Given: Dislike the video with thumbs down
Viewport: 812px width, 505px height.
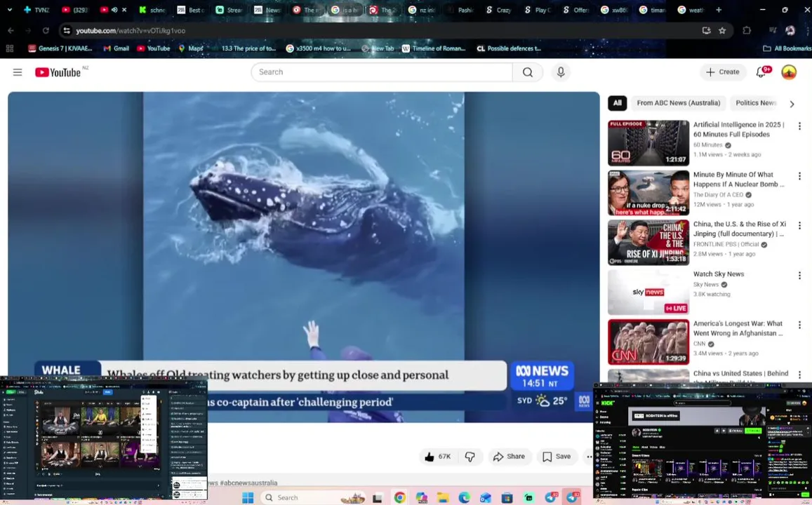Looking at the screenshot, I should click(x=470, y=457).
